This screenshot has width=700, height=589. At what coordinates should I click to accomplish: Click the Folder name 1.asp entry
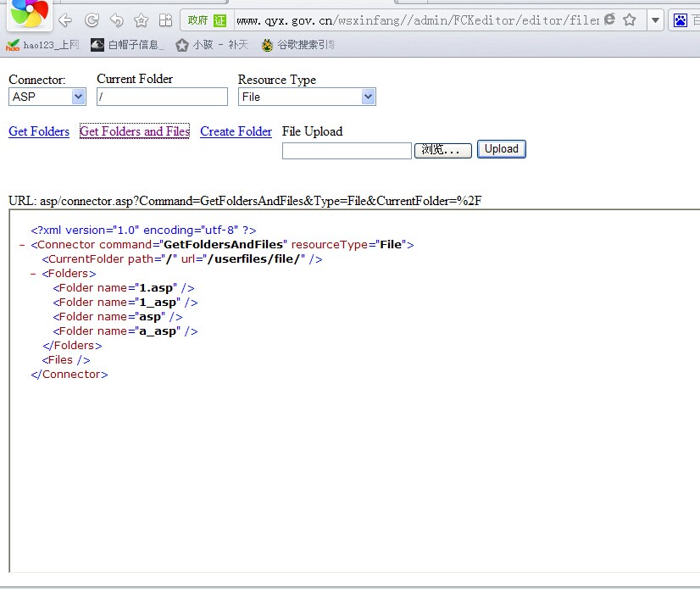(123, 288)
